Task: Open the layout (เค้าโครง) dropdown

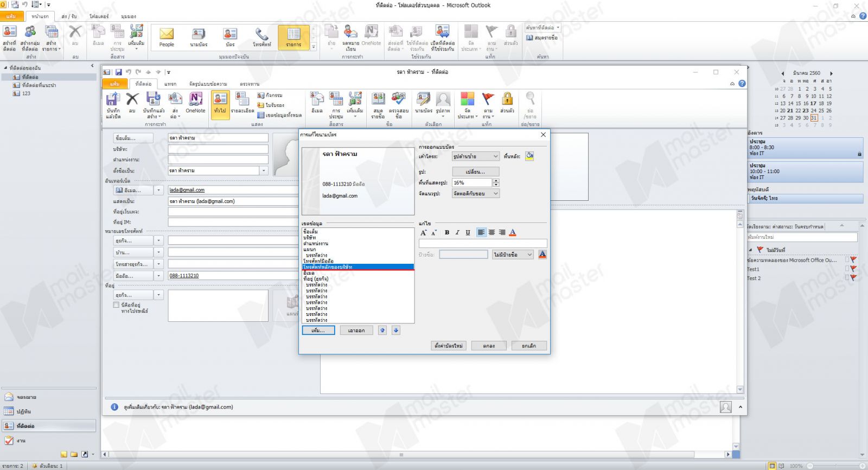Action: click(x=475, y=156)
